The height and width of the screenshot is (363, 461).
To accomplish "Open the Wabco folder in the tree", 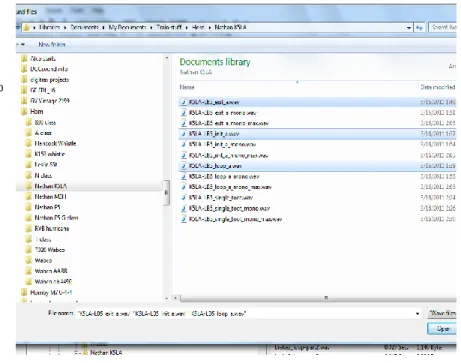I will click(x=43, y=260).
